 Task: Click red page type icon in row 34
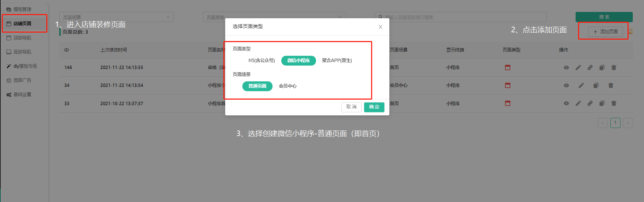click(508, 85)
